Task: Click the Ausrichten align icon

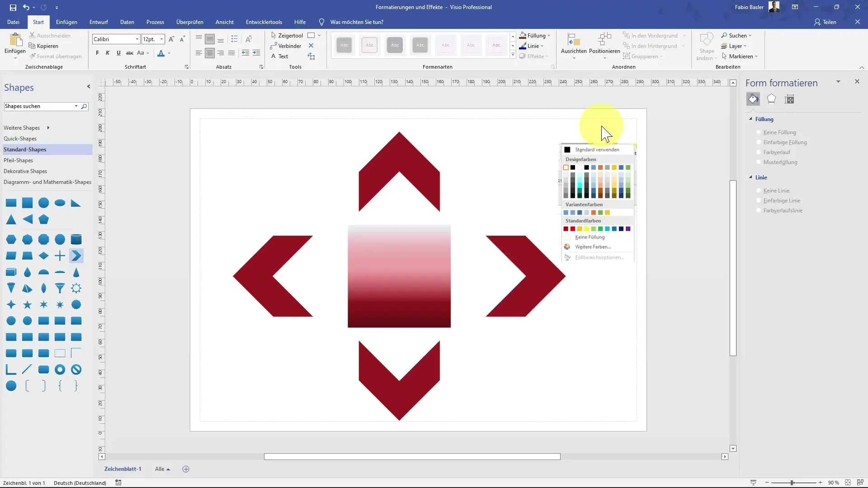Action: pyautogui.click(x=574, y=40)
